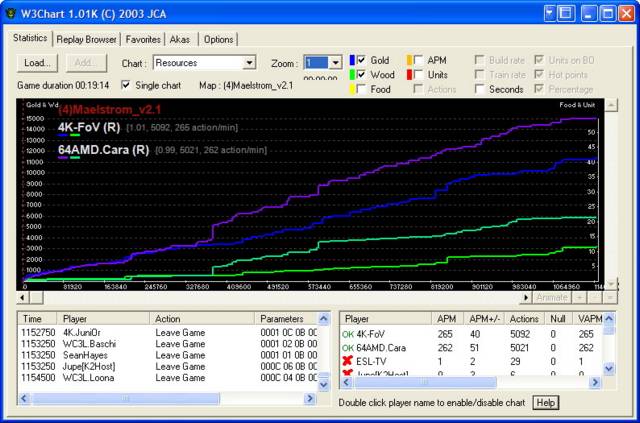Open the Chart type dropdown showing Resources
This screenshot has width=640, height=423.
[x=204, y=63]
